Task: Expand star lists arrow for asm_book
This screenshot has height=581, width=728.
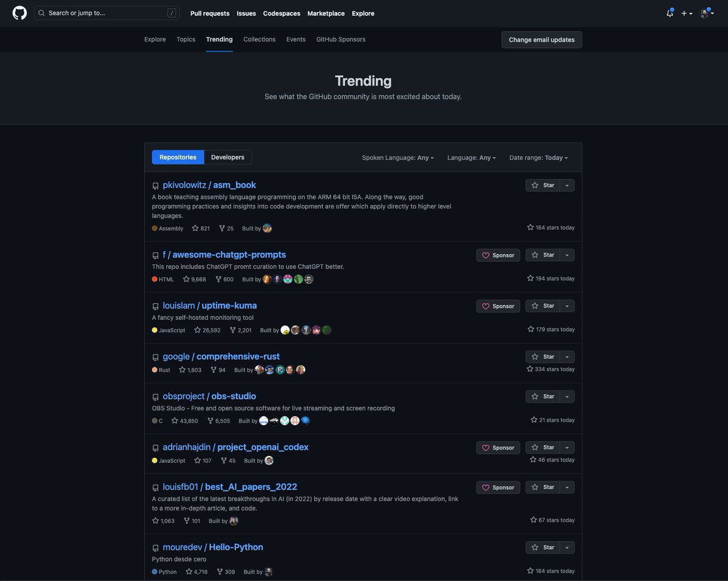Action: (x=567, y=186)
